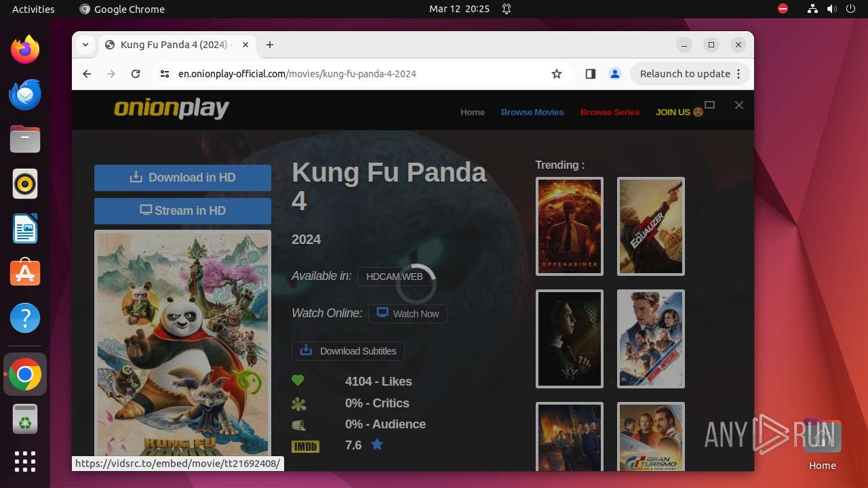Open Chrome profile avatar
868x488 pixels.
(615, 74)
